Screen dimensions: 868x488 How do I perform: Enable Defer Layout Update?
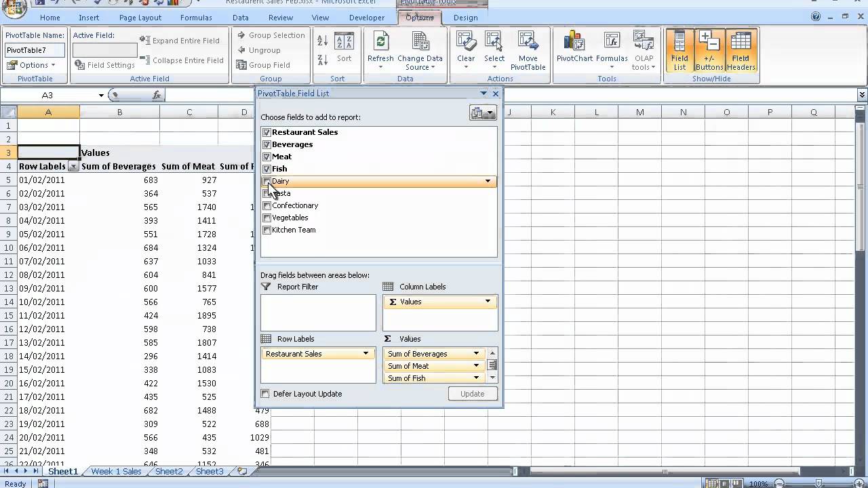tap(265, 394)
